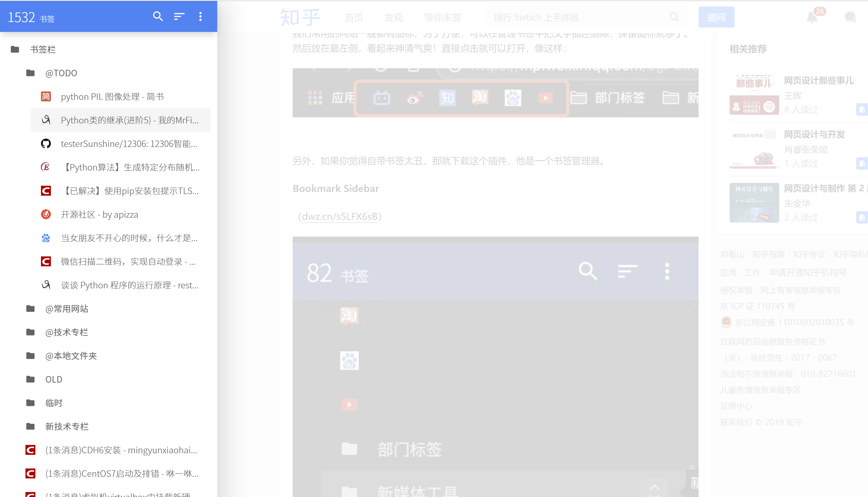Image resolution: width=868 pixels, height=497 pixels.
Task: Click the 82 书签 sidebar screenshot image
Action: 495,366
